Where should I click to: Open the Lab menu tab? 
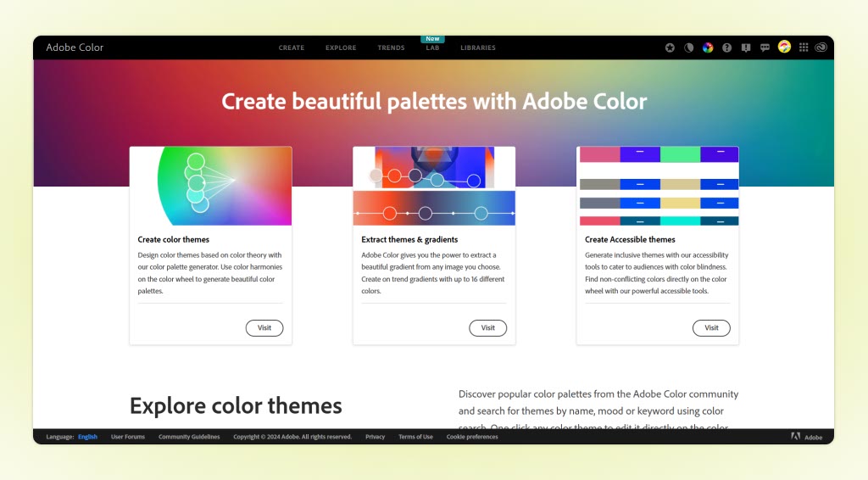click(x=432, y=47)
